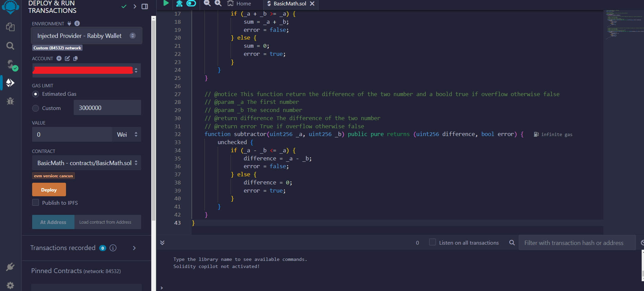Click the orange Deploy button
The image size is (644, 291).
tap(49, 189)
